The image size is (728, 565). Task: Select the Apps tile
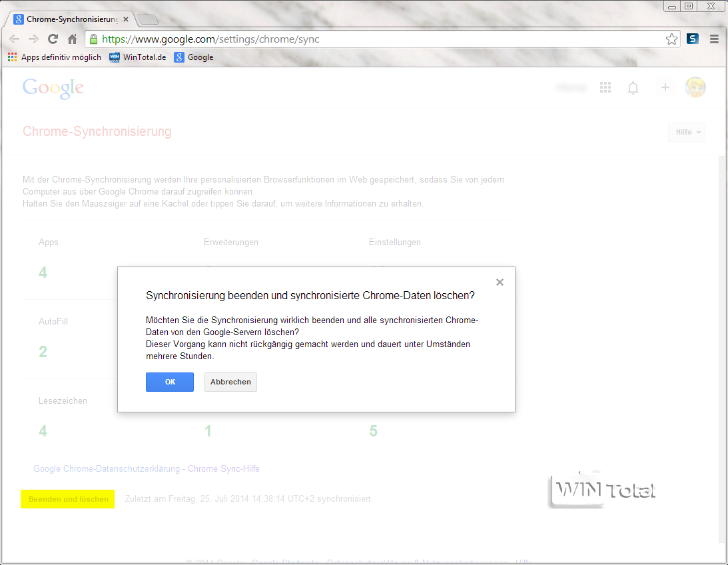48,243
